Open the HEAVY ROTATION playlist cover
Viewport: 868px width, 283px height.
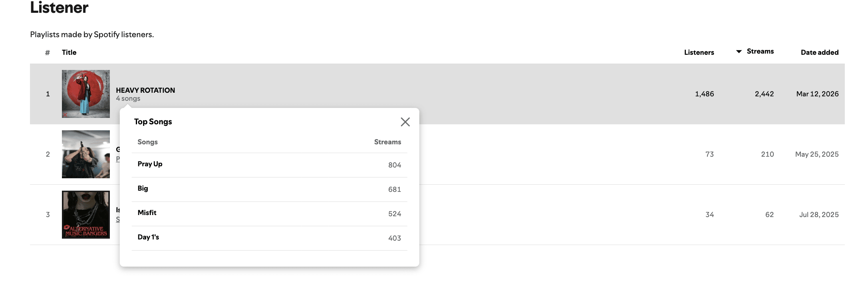[x=86, y=94]
